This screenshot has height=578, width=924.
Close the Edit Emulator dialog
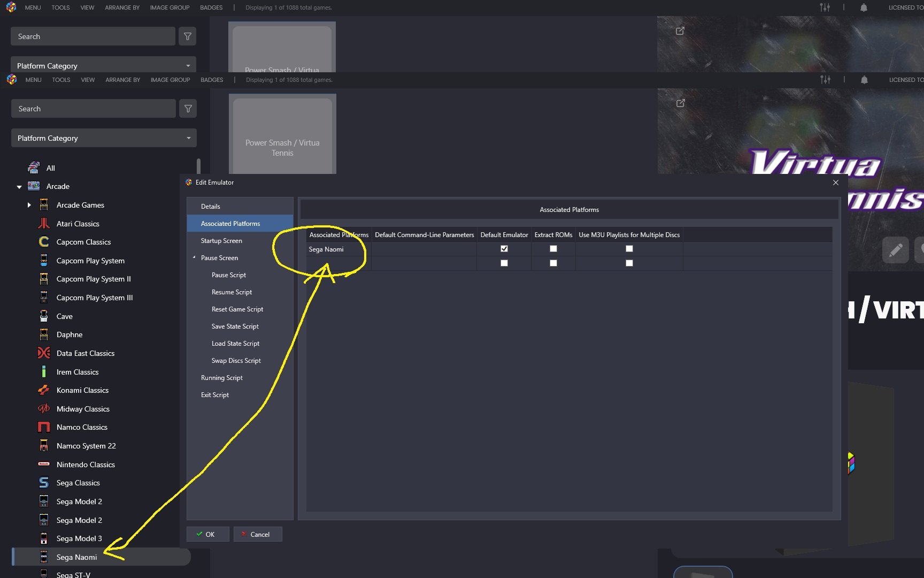(836, 182)
